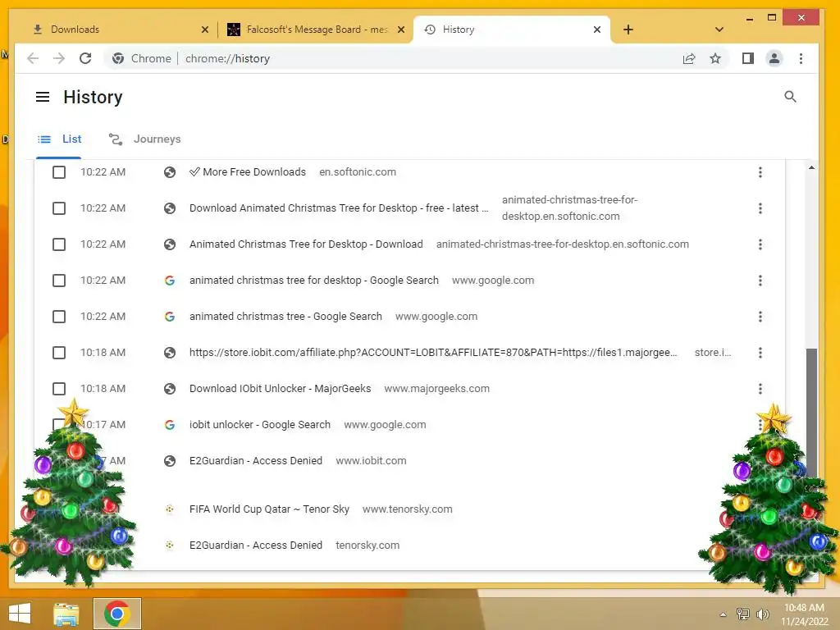Close the Falcosoft's Message Board tab

pyautogui.click(x=400, y=30)
